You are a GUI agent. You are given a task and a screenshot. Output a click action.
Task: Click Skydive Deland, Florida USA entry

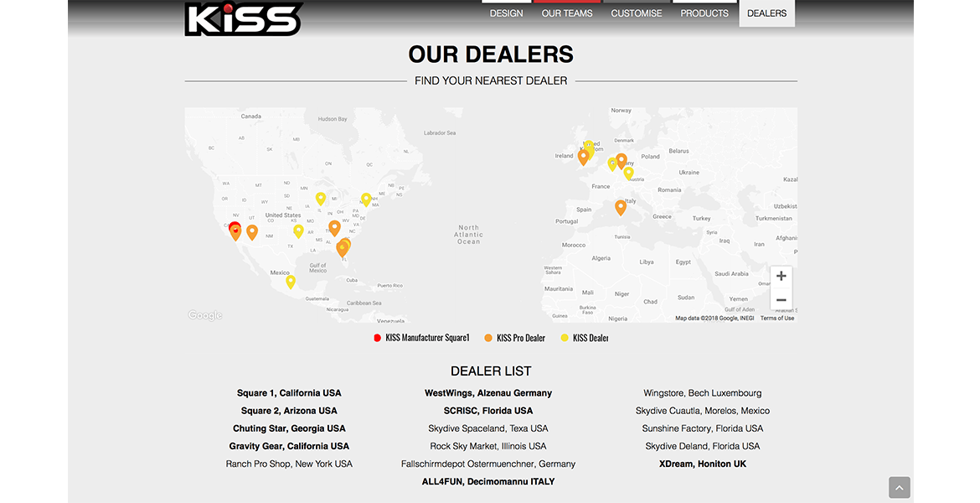(703, 446)
